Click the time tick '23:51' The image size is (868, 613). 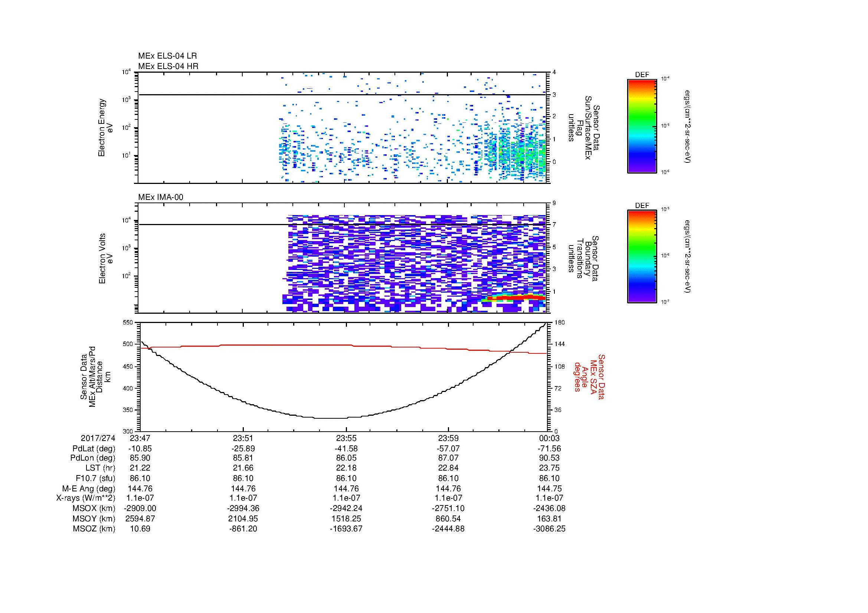coord(243,438)
